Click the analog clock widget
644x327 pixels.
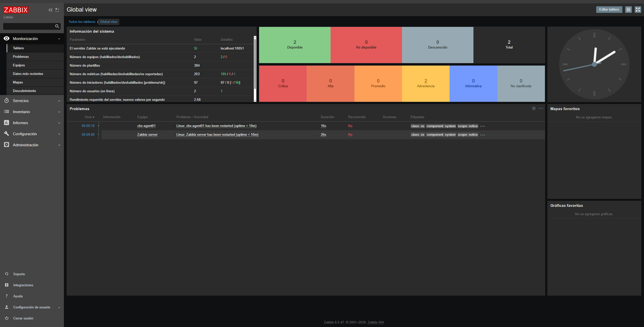coord(594,64)
